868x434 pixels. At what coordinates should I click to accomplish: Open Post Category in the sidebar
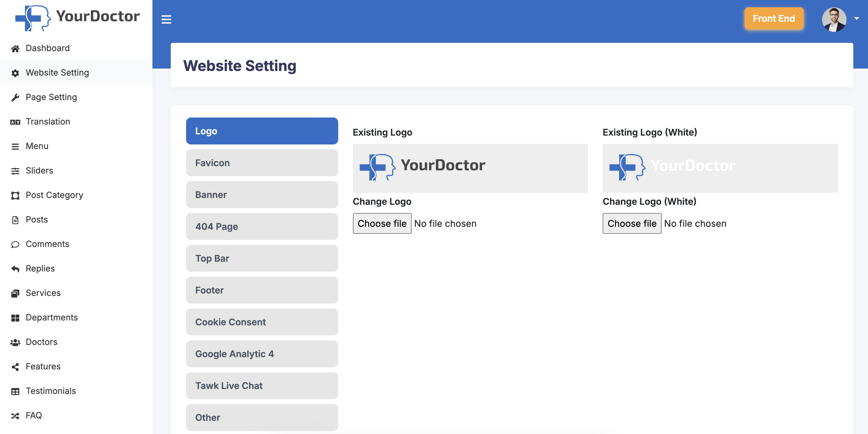coord(54,196)
